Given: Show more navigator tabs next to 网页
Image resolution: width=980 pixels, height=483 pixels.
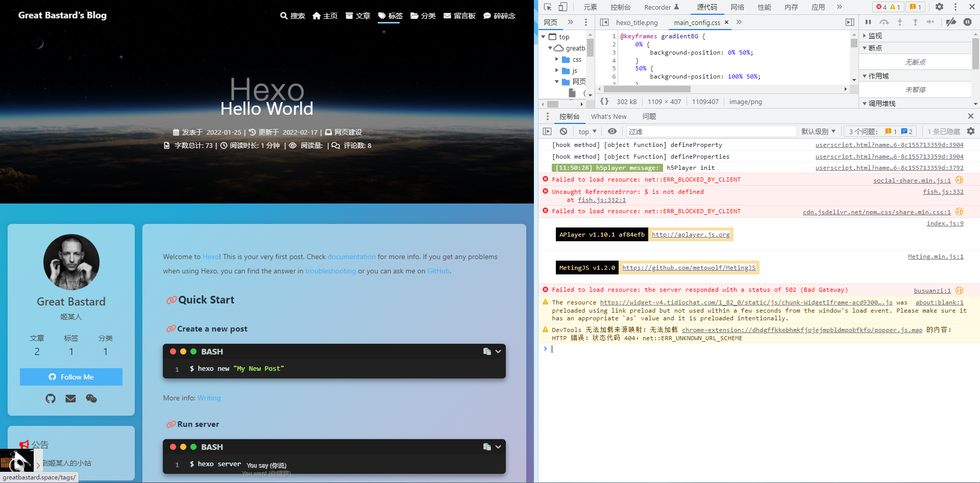Looking at the screenshot, I should point(571,22).
